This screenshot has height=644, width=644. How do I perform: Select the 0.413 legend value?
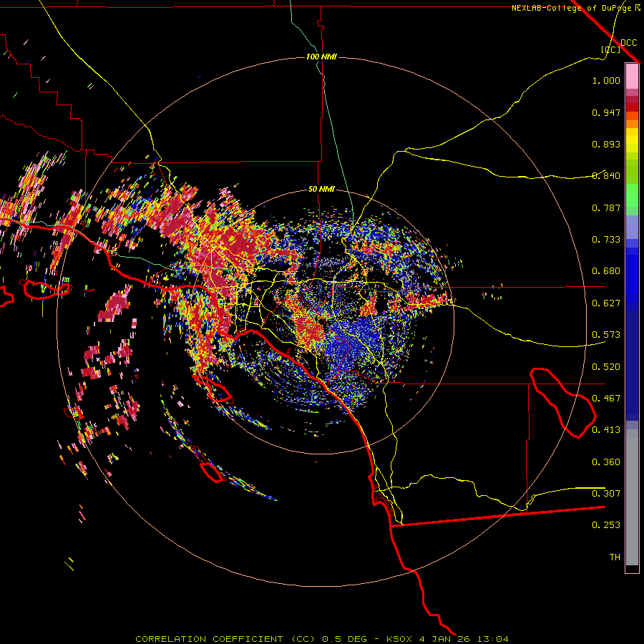point(606,430)
